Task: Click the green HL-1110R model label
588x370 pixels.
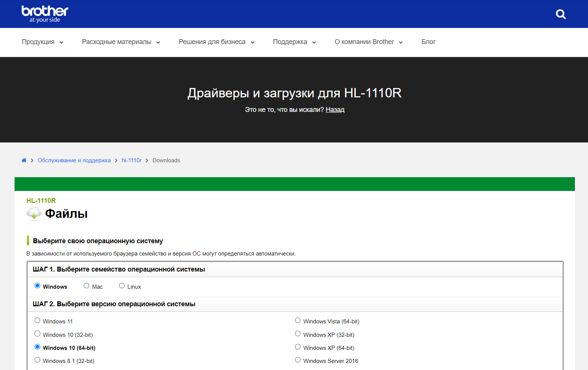Action: 41,201
